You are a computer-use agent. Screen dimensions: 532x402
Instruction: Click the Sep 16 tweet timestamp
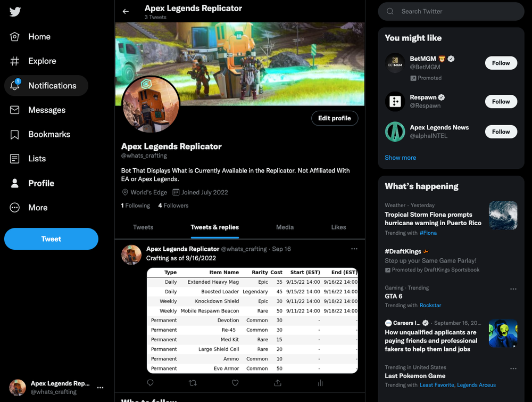[281, 249]
